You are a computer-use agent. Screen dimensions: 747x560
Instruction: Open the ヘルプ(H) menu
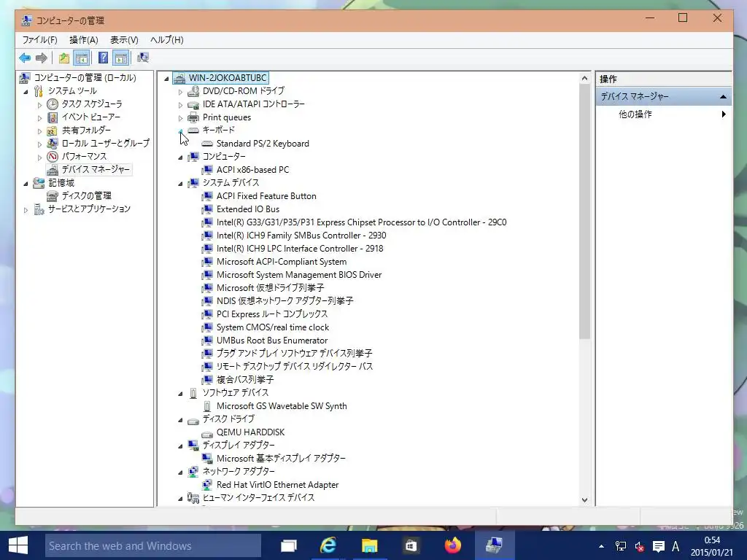pos(167,40)
